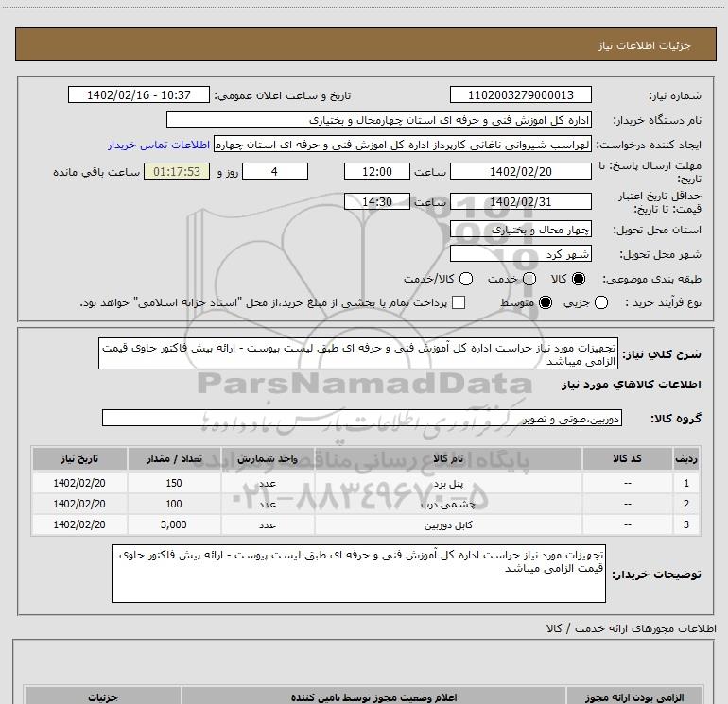Image resolution: width=728 pixels, height=704 pixels.
Task: Toggle the Islamic treasury bonds payment checkbox
Action: tap(459, 302)
